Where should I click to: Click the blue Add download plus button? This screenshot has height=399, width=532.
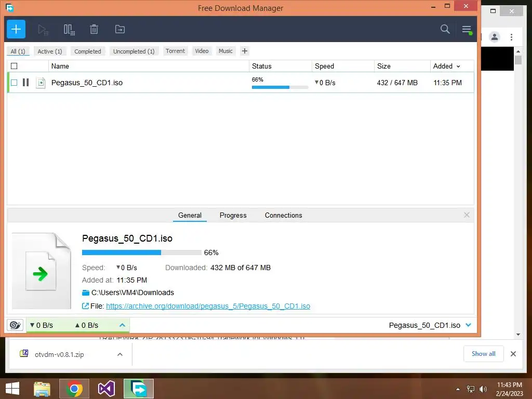tap(16, 29)
